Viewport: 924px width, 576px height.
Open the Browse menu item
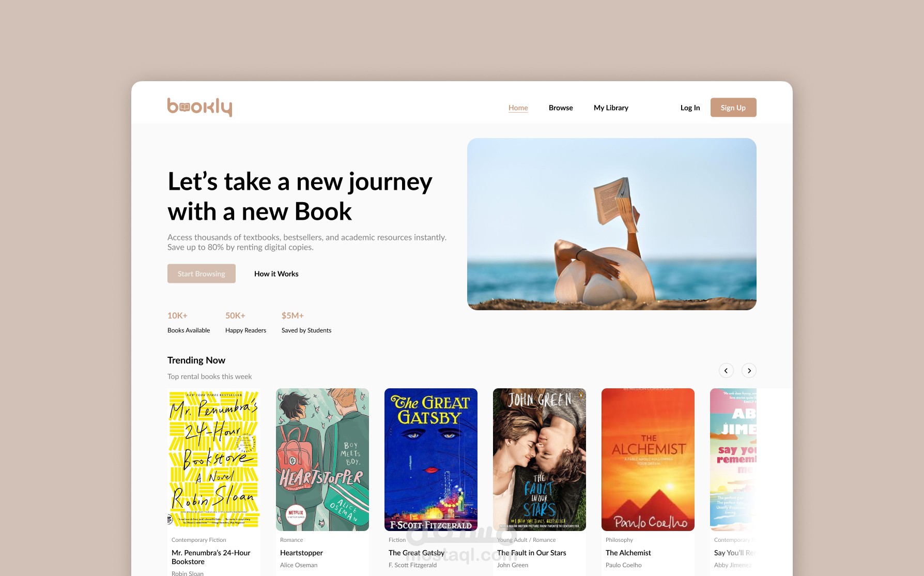point(561,108)
